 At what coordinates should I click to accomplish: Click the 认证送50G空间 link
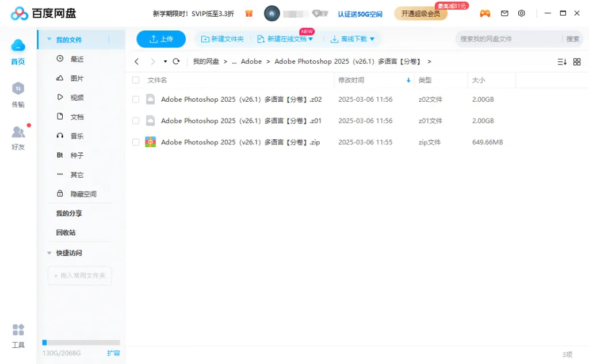[360, 14]
